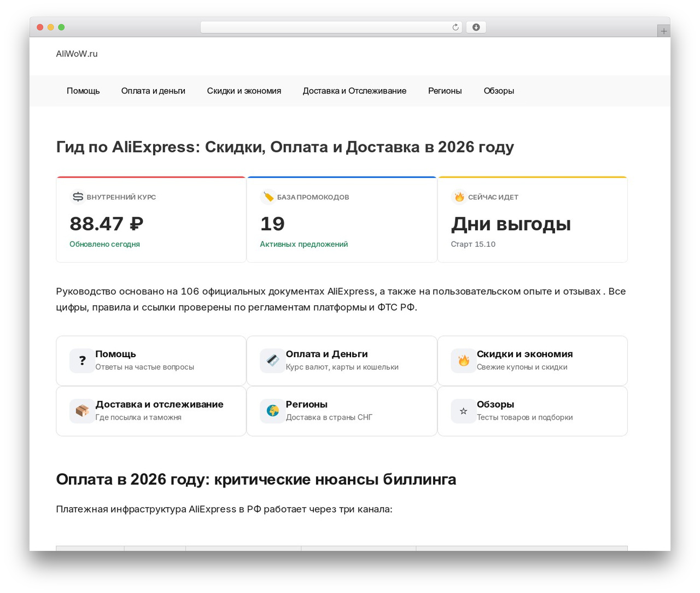Click the AliWoW.ru site logo link
The width and height of the screenshot is (700, 593).
coord(77,54)
